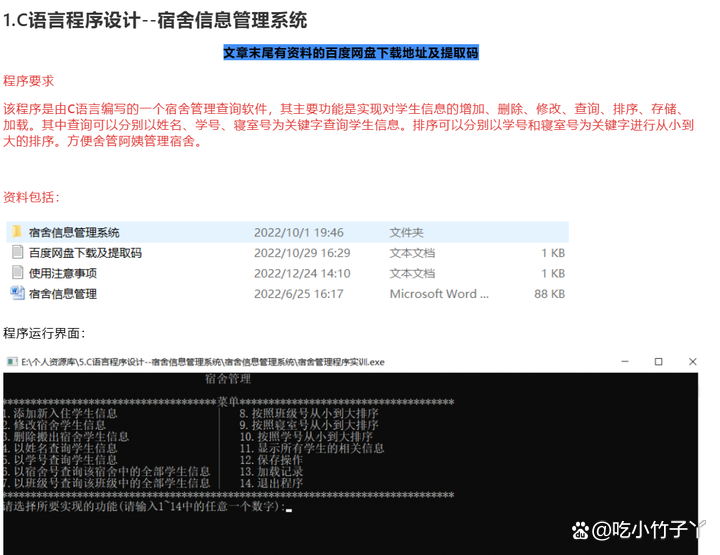Click the red heading 资料包括
This screenshot has width=720, height=555.
[x=31, y=197]
